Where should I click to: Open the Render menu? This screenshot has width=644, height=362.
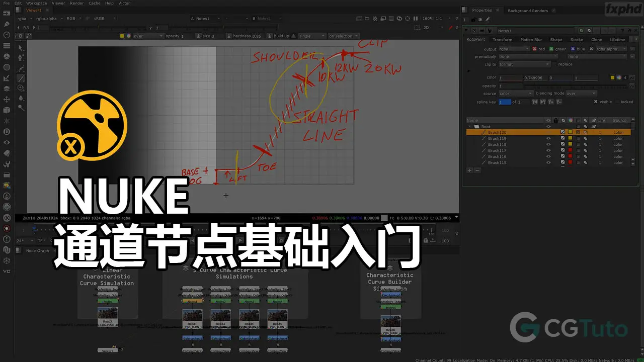[76, 3]
